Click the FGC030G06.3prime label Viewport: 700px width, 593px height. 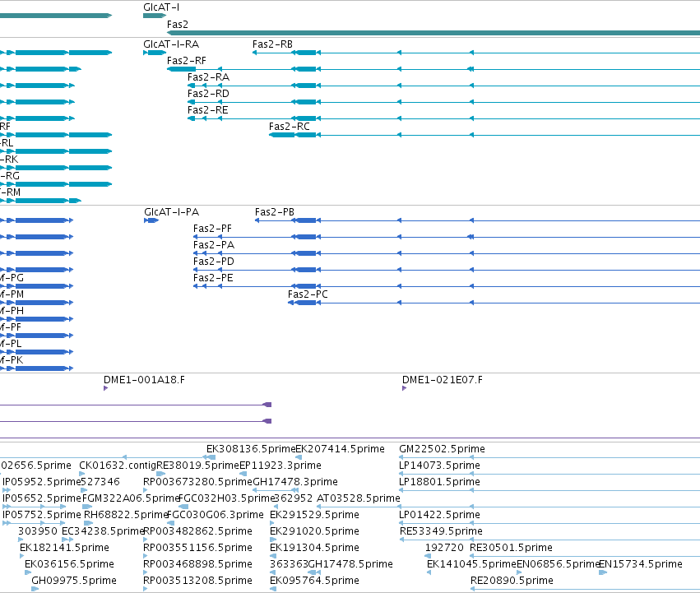[x=216, y=515]
